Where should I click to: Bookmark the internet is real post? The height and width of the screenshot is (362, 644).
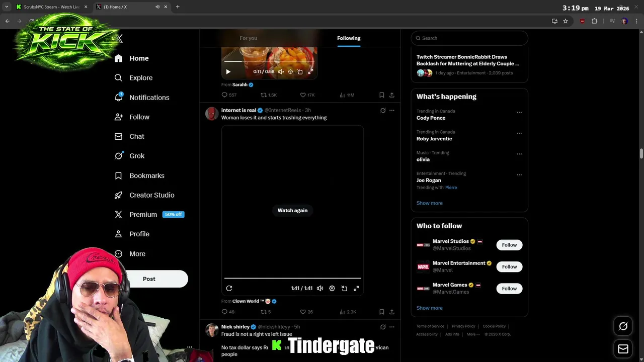(x=381, y=312)
